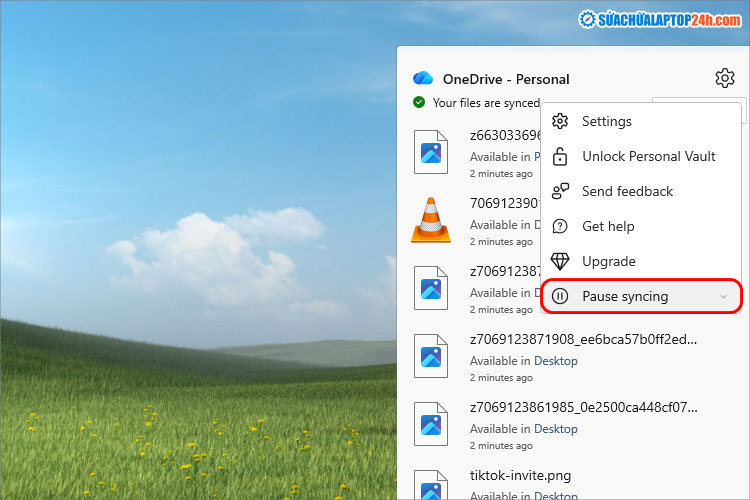Image resolution: width=750 pixels, height=500 pixels.
Task: Click the Send feedback person icon
Action: pyautogui.click(x=561, y=191)
